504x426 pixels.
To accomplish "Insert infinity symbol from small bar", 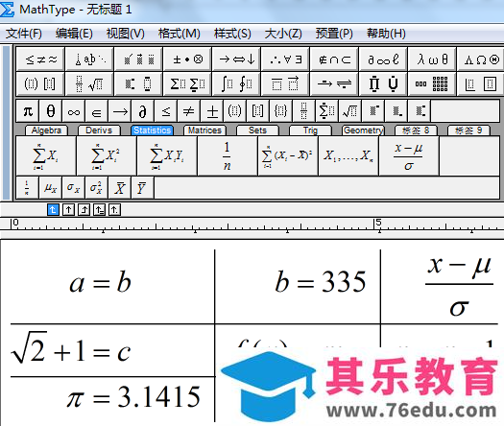I will (74, 111).
